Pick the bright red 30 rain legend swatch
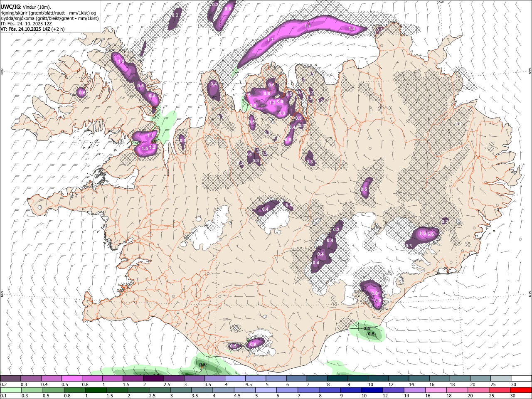The height and width of the screenshot is (399, 532). (x=521, y=390)
